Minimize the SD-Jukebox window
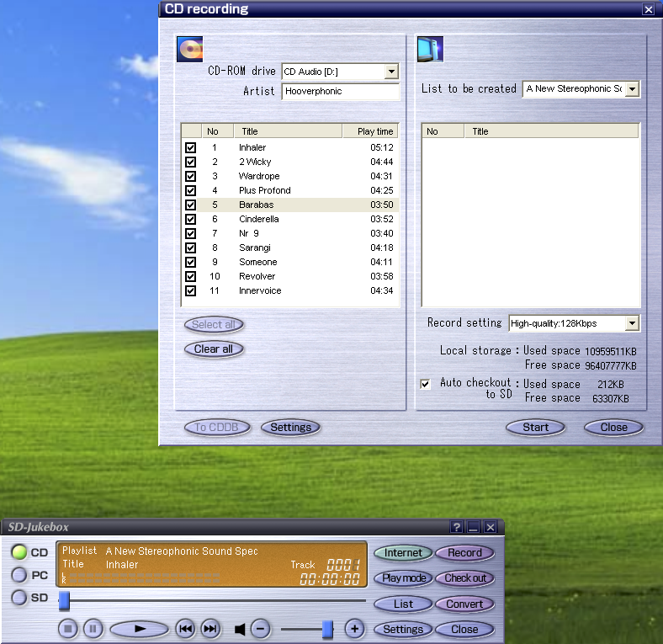Image resolution: width=663 pixels, height=644 pixels. point(473,527)
